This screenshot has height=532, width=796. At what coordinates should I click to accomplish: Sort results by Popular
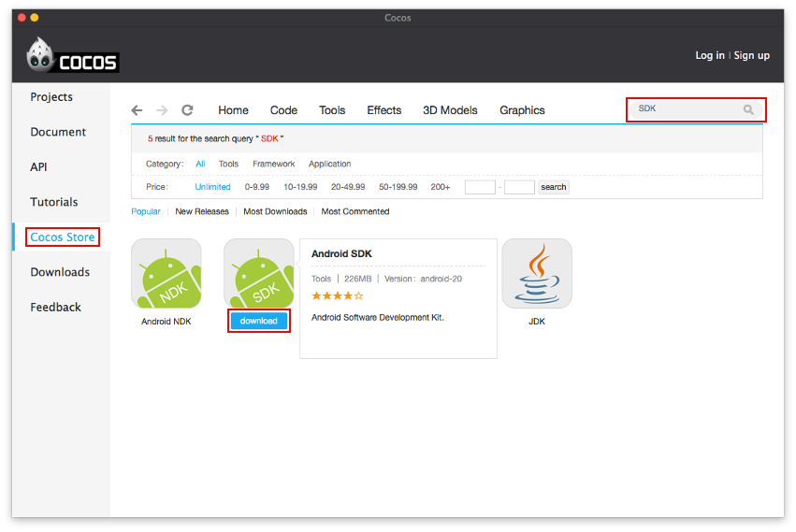[x=146, y=211]
